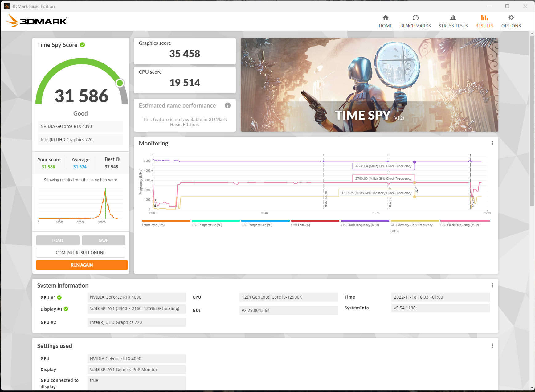Click the vertical scrollbar thumb
535x392 pixels.
(532, 121)
